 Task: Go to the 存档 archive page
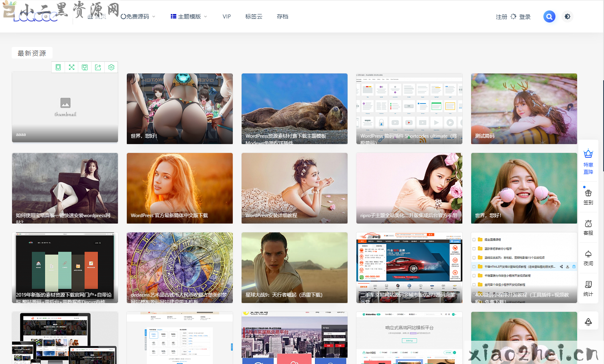[x=283, y=16]
